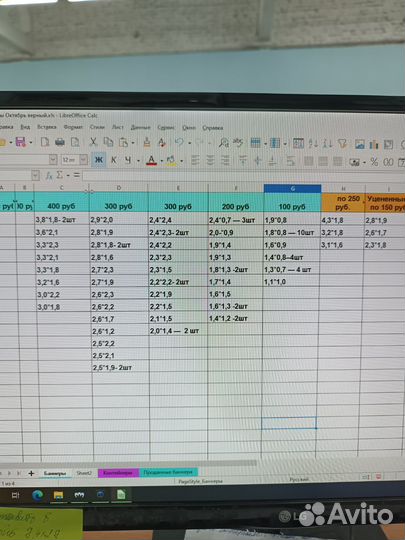Add new sheet with plus button
Image resolution: width=405 pixels, height=540 pixels.
click(x=31, y=474)
